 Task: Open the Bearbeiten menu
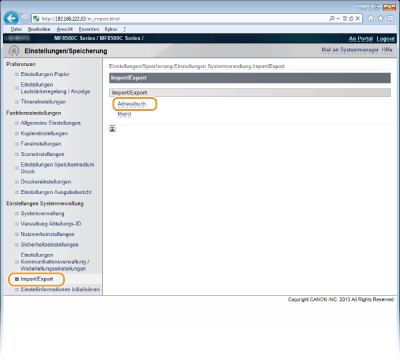click(39, 29)
